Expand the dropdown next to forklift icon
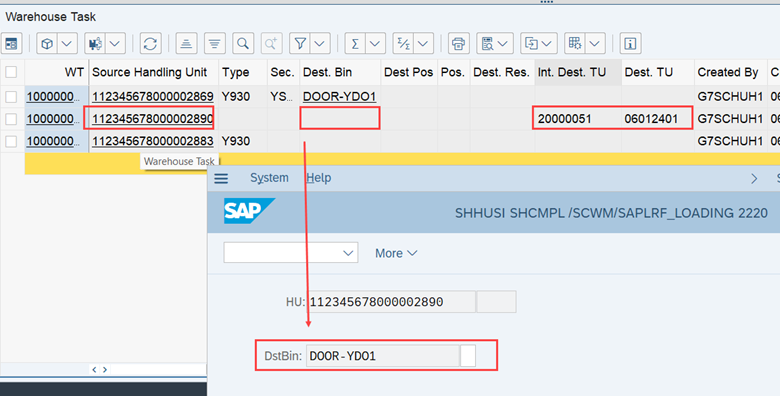 115,44
